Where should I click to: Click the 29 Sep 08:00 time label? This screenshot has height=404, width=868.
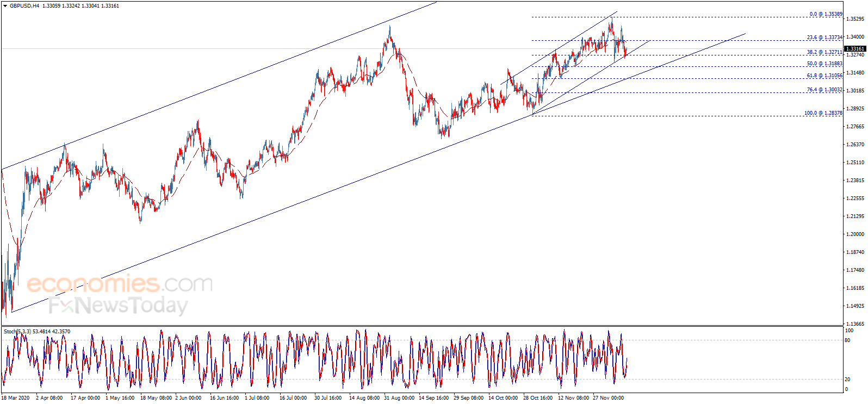click(468, 398)
